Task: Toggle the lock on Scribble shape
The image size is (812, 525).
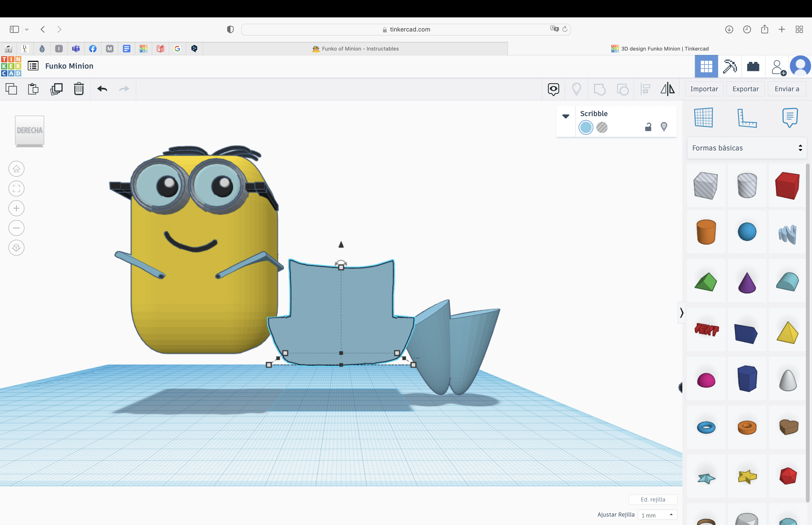Action: (x=648, y=127)
